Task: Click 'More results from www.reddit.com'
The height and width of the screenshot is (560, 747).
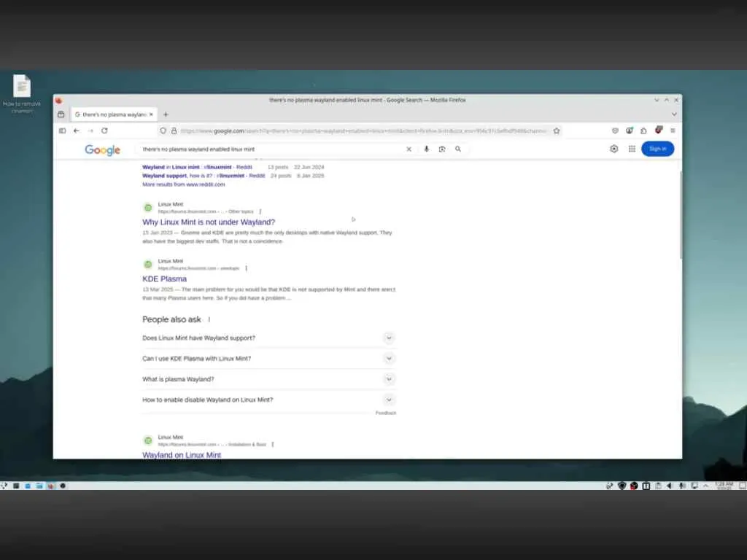Action: pyautogui.click(x=183, y=184)
